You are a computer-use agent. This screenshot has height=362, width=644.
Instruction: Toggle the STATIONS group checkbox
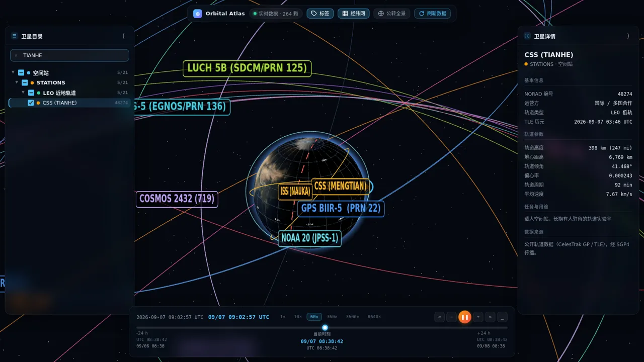tap(25, 82)
